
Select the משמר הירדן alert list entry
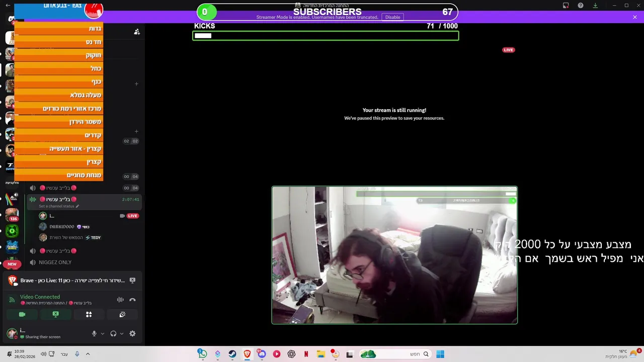click(x=59, y=122)
